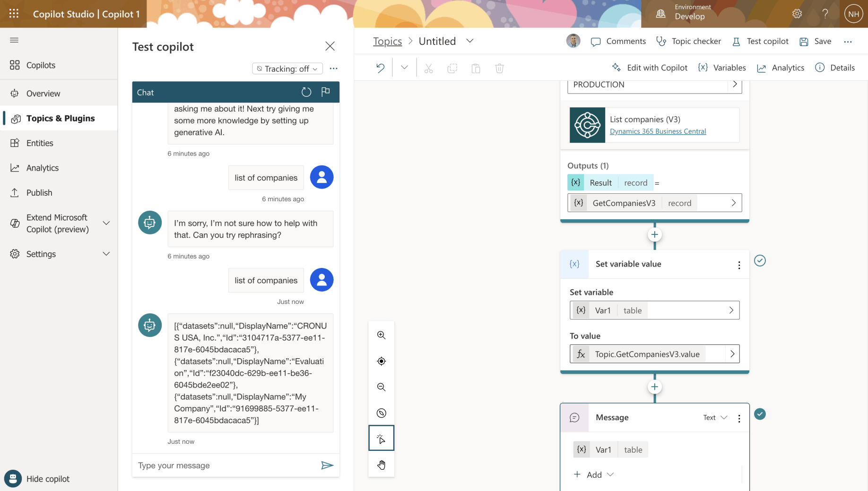Copy the selected node
Image resolution: width=868 pixels, height=491 pixels.
pos(452,69)
